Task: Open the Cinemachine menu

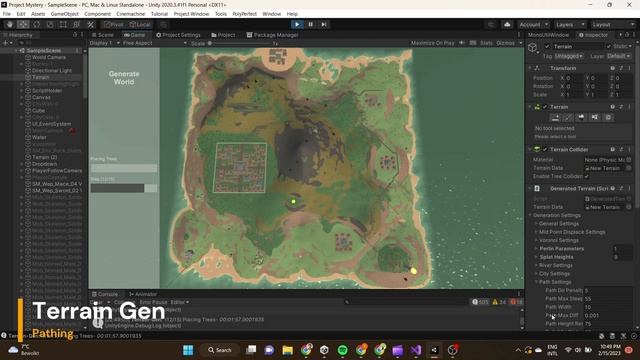Action: tap(131, 14)
